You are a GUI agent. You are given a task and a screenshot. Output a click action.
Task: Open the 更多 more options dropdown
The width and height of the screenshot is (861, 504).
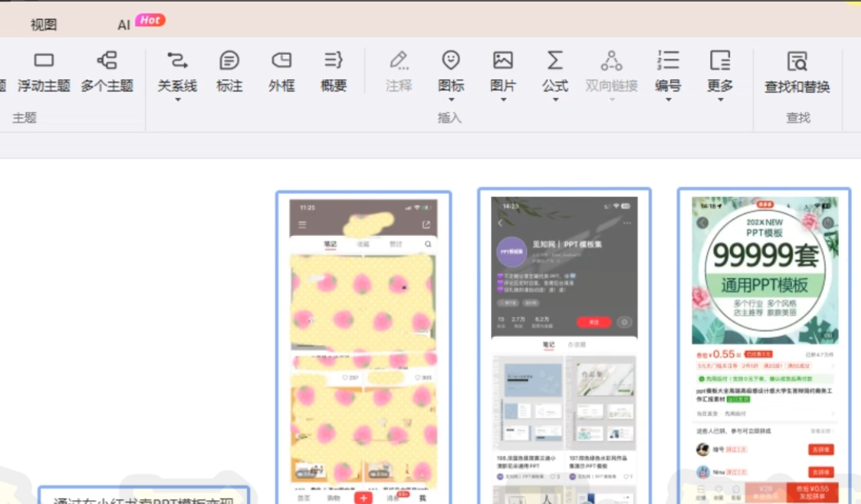(720, 100)
